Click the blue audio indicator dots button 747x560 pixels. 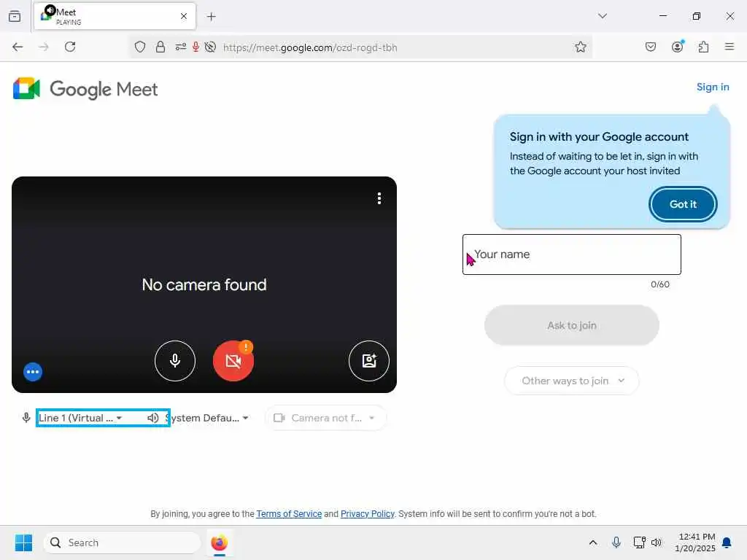tap(33, 372)
